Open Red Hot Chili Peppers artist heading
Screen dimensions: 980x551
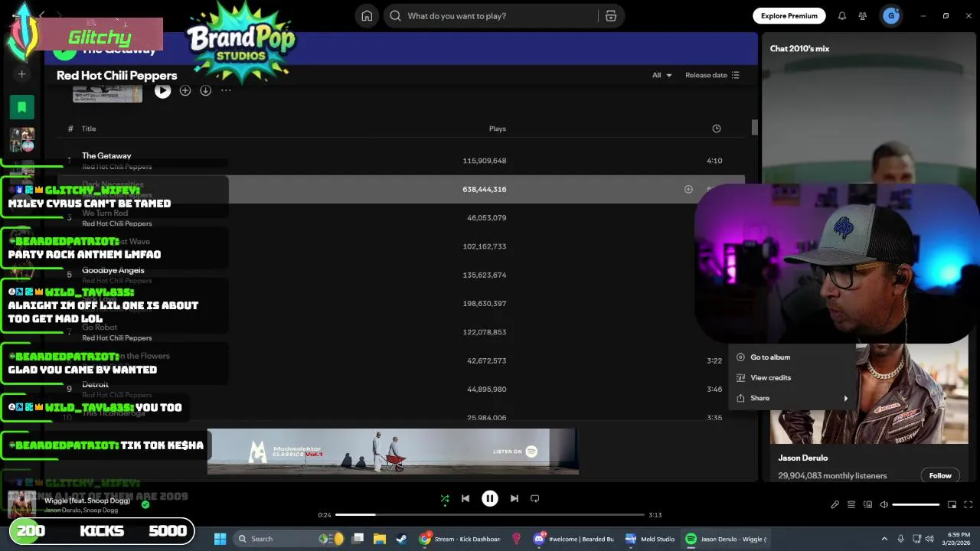[x=116, y=75]
